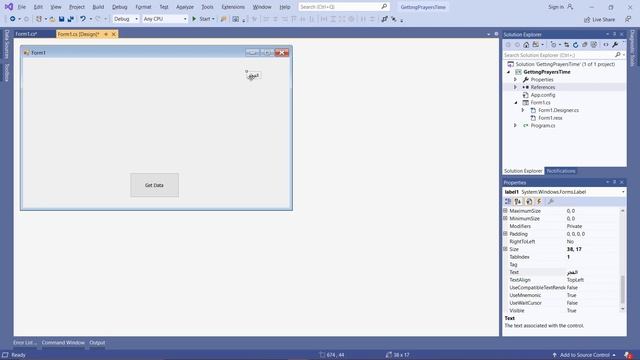The height and width of the screenshot is (360, 640).
Task: Select App.config in Solution Explorer
Action: (x=542, y=95)
